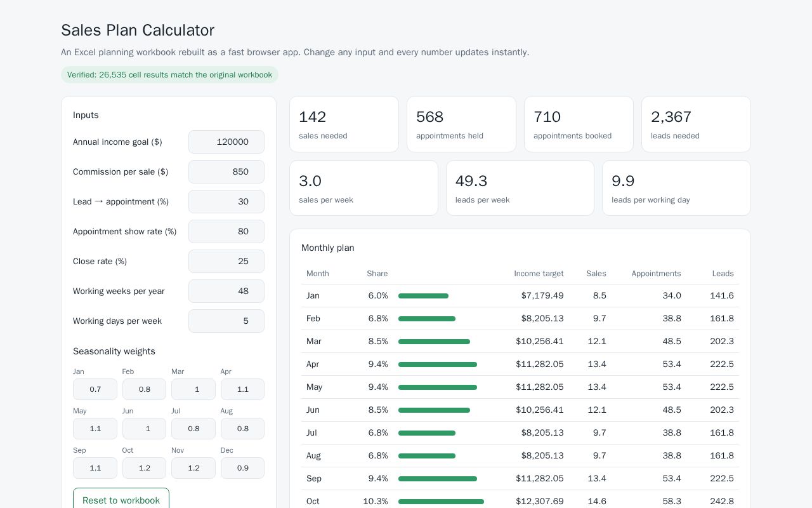Select the Apr row month label
The width and height of the screenshot is (812, 508).
(313, 364)
